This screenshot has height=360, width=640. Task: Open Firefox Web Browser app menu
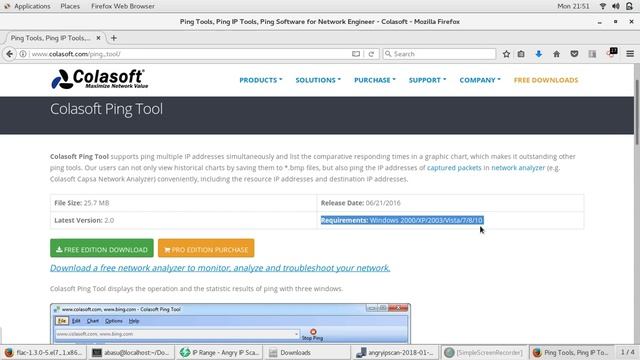[122, 6]
